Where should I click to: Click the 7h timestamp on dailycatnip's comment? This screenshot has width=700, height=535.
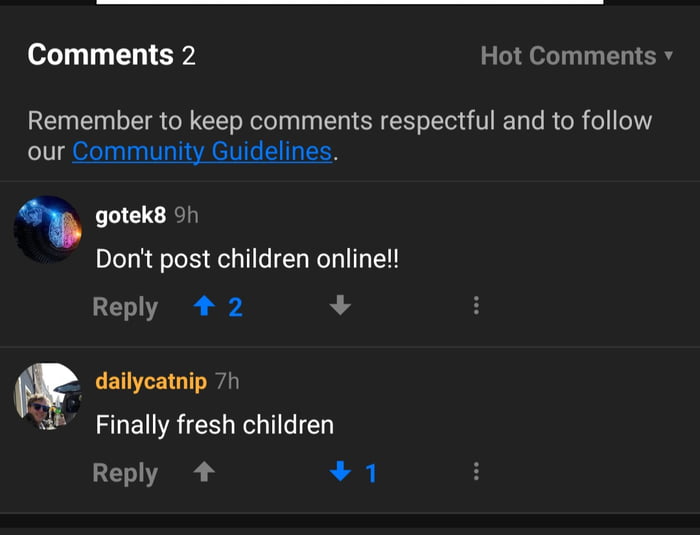(227, 382)
